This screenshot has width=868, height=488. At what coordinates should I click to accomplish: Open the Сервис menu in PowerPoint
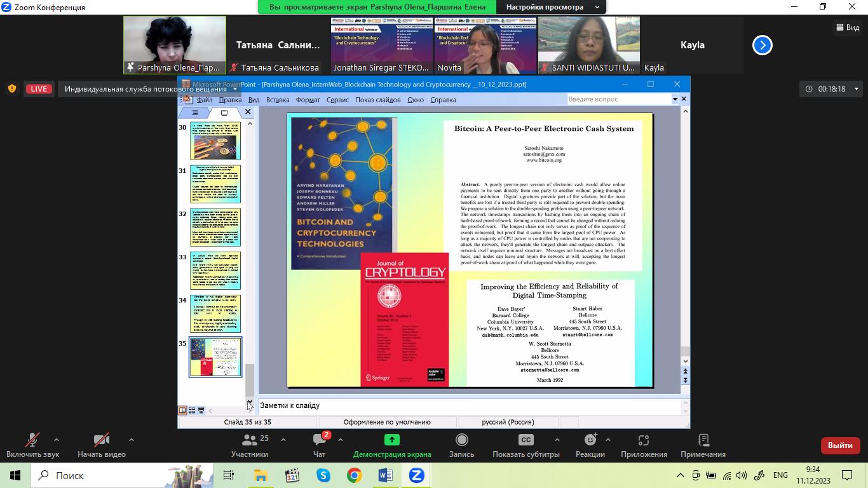click(x=337, y=100)
